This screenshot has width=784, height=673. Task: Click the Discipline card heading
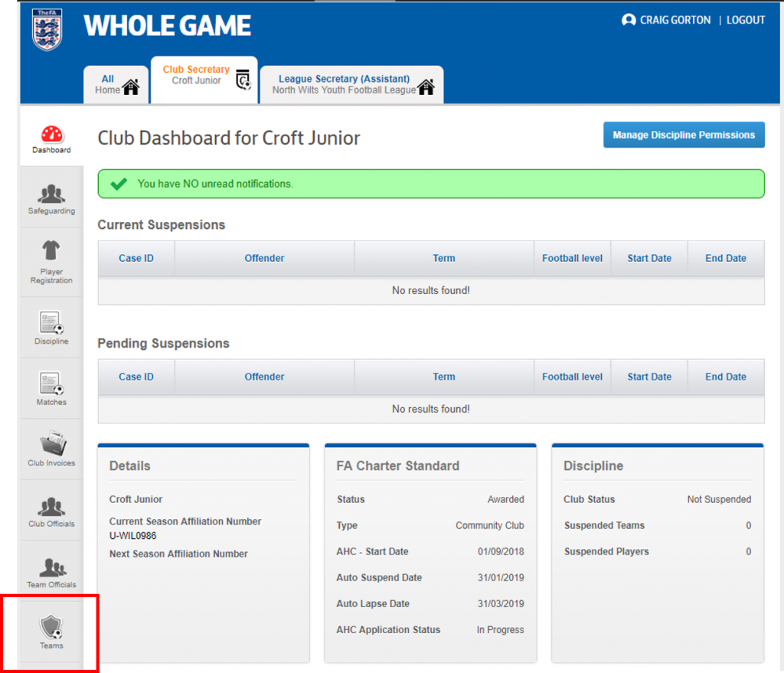click(593, 466)
